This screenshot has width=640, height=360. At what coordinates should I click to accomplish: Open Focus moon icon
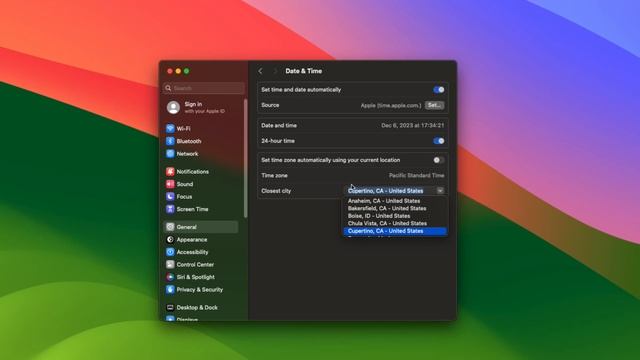(x=170, y=197)
